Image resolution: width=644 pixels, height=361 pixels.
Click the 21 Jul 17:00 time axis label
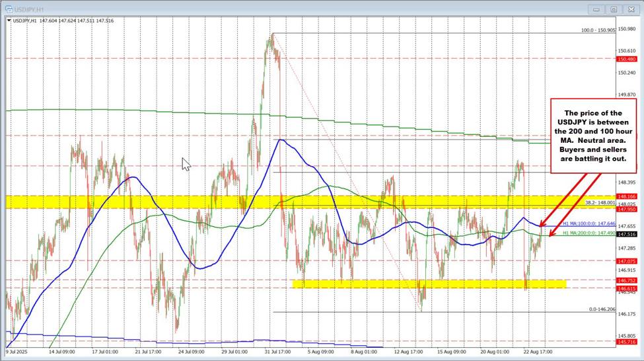pyautogui.click(x=148, y=352)
